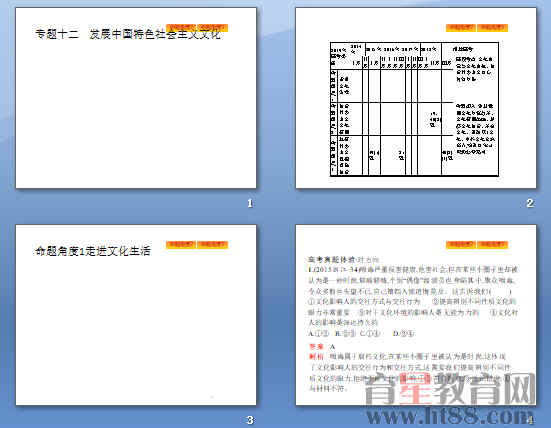
Task: Click slide number 1 label
Action: pos(250,203)
